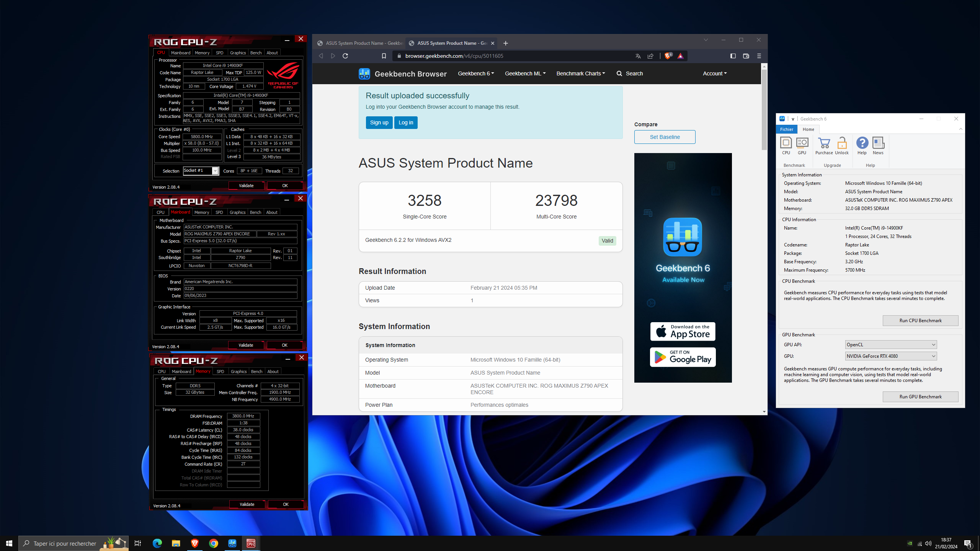The width and height of the screenshot is (980, 551).
Task: Open Task View from the taskbar
Action: coord(138,543)
